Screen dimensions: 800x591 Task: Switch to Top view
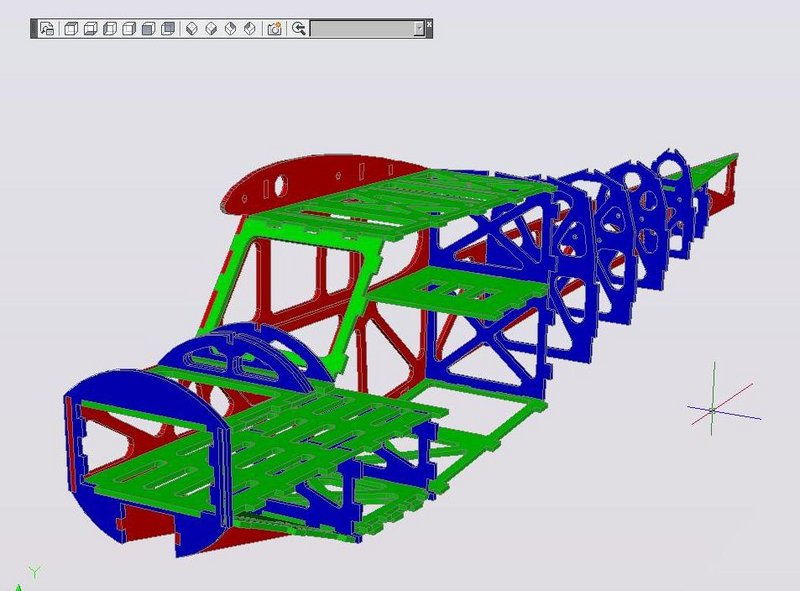click(x=71, y=29)
